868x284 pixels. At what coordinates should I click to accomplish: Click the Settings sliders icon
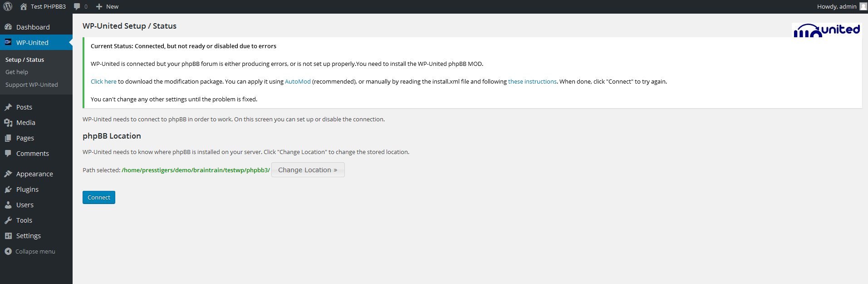(x=8, y=236)
